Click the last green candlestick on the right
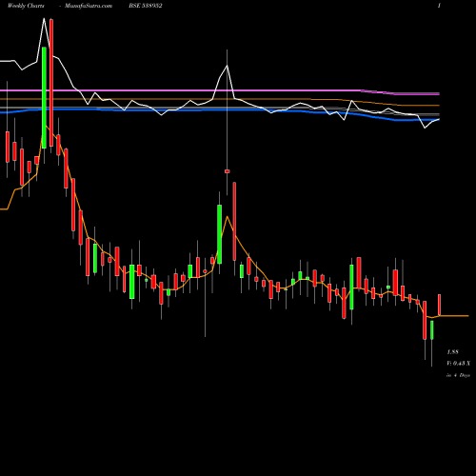The height and width of the screenshot is (476, 476). pyautogui.click(x=432, y=330)
